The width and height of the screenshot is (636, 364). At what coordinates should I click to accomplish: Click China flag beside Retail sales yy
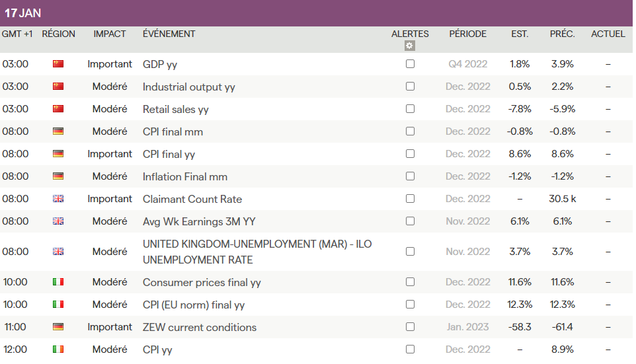click(58, 109)
